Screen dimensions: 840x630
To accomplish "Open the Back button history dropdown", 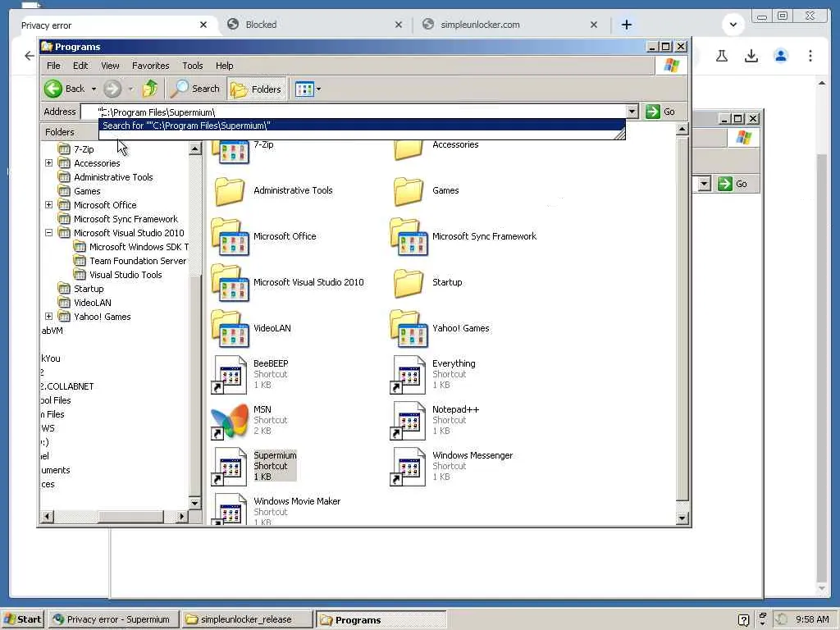I will 94,89.
